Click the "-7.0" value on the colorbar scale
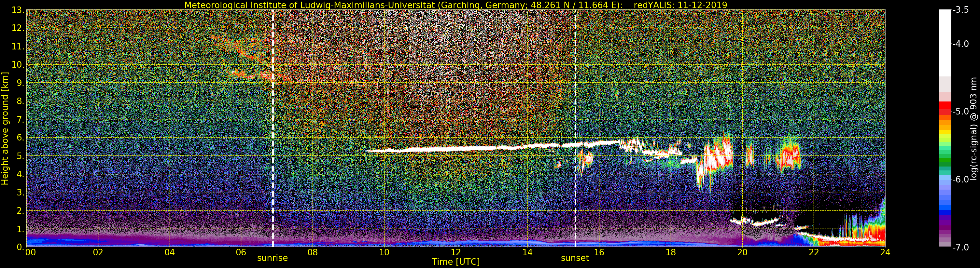This screenshot has height=268, width=980. [960, 248]
